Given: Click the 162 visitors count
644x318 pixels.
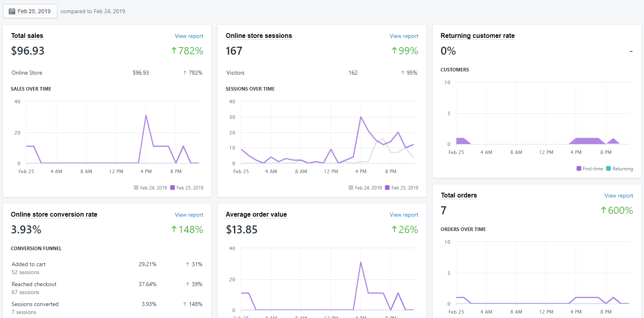Looking at the screenshot, I should pos(353,73).
